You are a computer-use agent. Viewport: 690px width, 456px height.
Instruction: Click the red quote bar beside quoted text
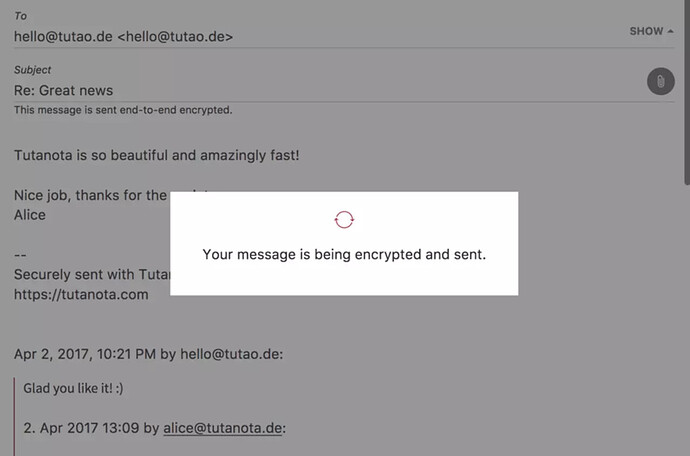tap(14, 416)
